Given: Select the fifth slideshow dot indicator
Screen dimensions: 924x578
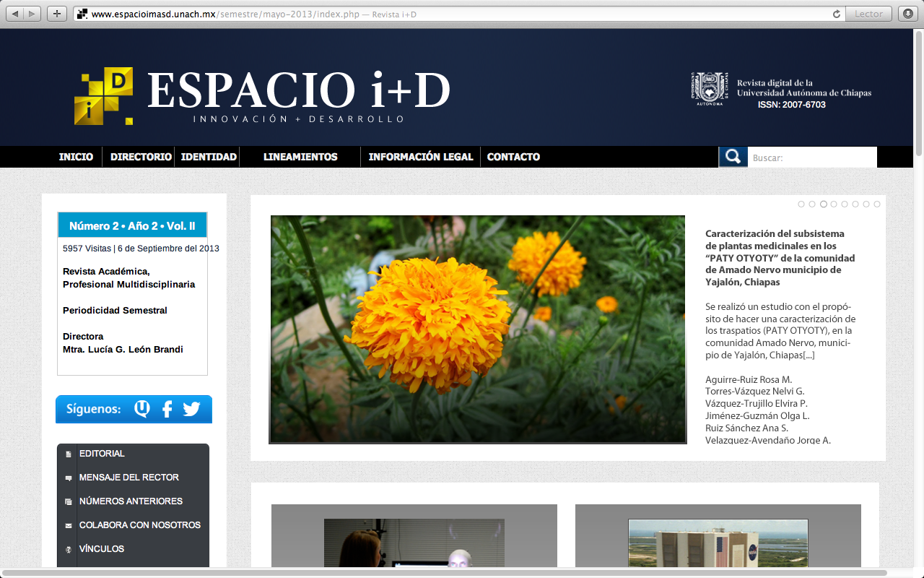Looking at the screenshot, I should [x=845, y=204].
